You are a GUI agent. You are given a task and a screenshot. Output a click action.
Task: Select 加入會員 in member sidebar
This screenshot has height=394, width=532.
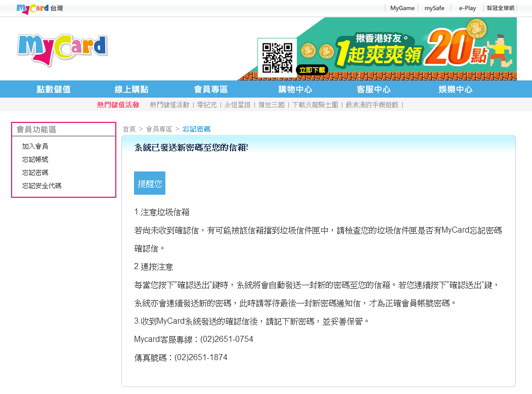click(35, 146)
